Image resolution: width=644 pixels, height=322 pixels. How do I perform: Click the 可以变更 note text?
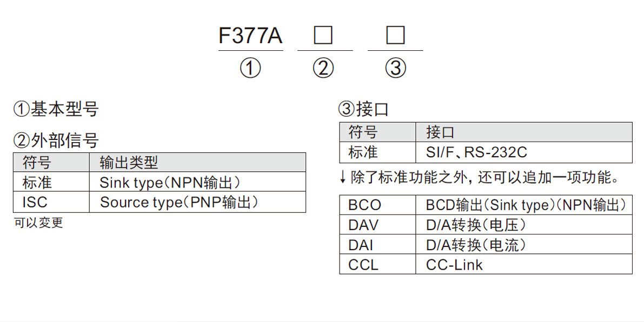38,223
